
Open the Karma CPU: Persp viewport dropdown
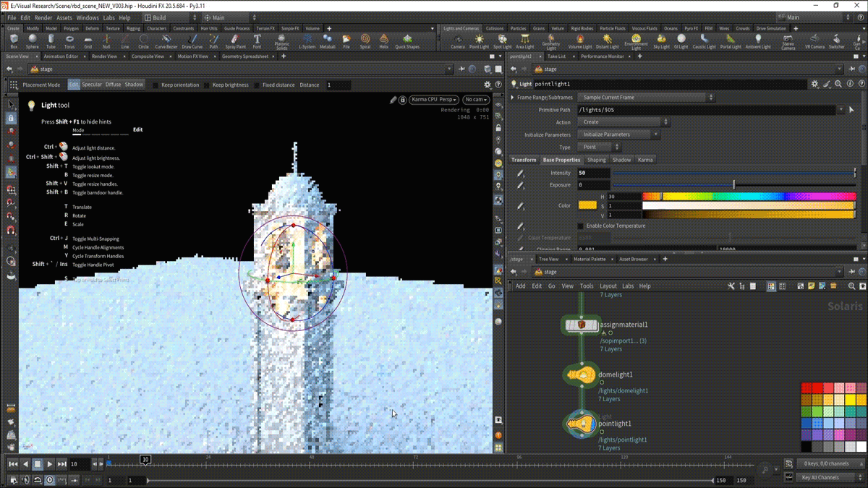(x=434, y=100)
